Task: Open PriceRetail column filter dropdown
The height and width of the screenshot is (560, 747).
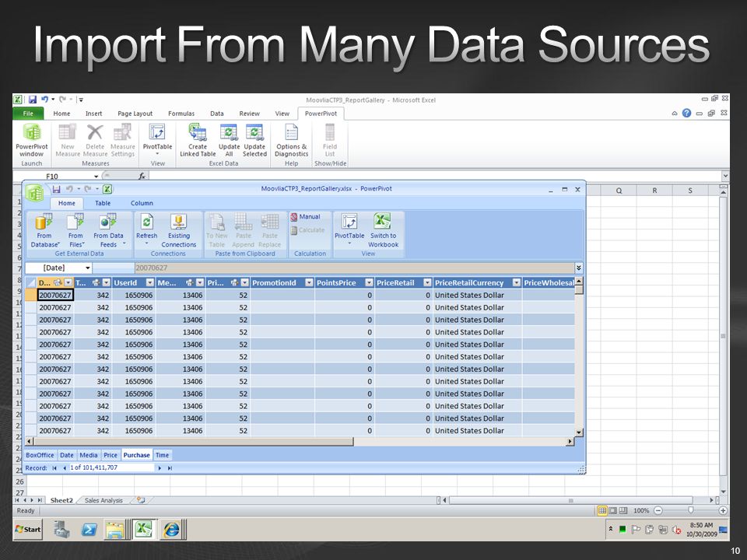Action: click(427, 282)
